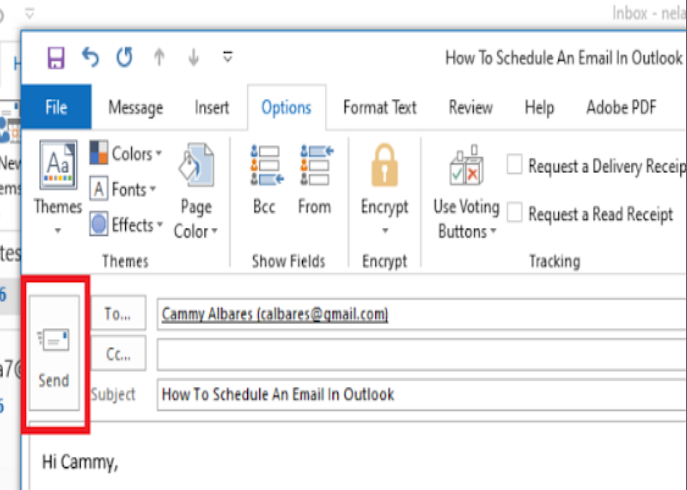This screenshot has height=490, width=687.
Task: Click the Use Voting Buttons icon
Action: tap(466, 164)
